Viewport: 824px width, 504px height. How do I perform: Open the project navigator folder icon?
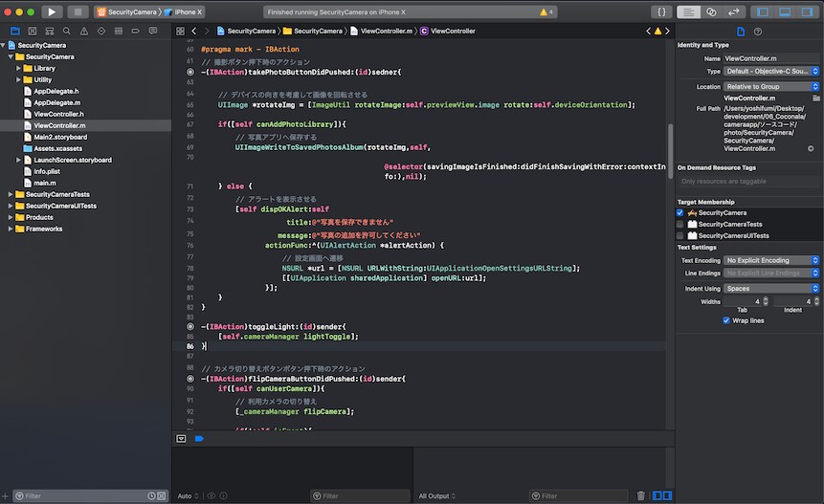(x=15, y=31)
